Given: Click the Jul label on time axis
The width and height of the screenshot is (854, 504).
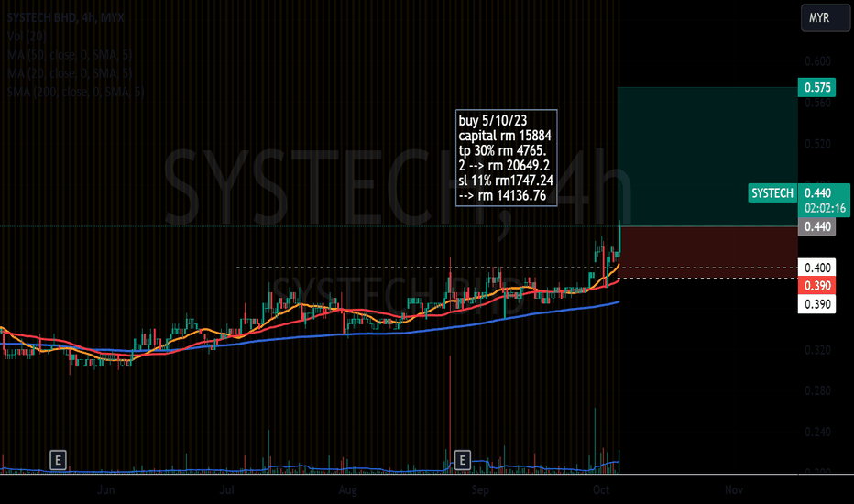Looking at the screenshot, I should pos(226,489).
